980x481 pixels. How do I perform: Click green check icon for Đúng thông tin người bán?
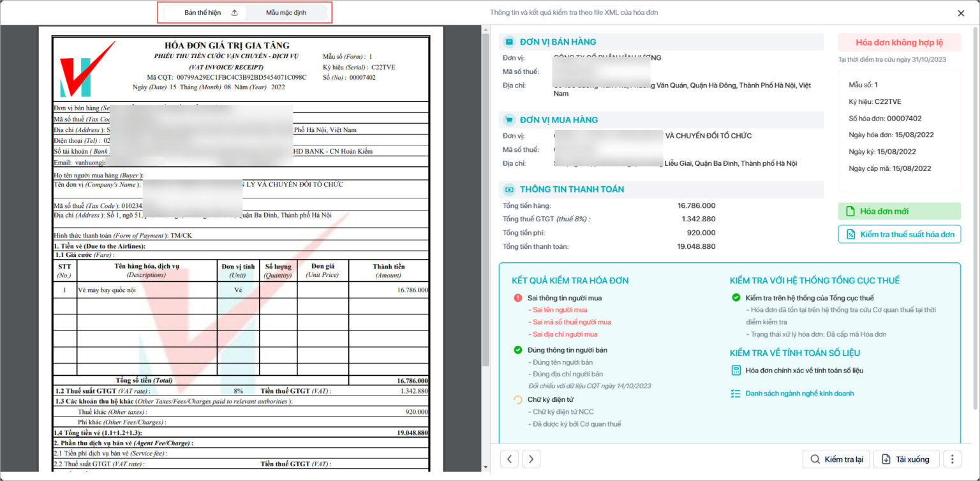coord(517,350)
